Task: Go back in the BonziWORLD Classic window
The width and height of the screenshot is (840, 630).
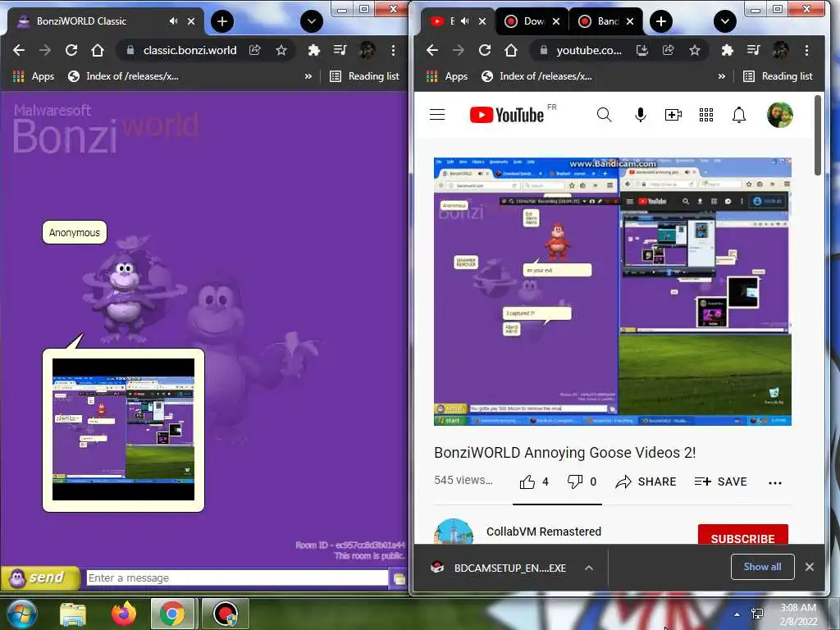Action: tap(19, 50)
